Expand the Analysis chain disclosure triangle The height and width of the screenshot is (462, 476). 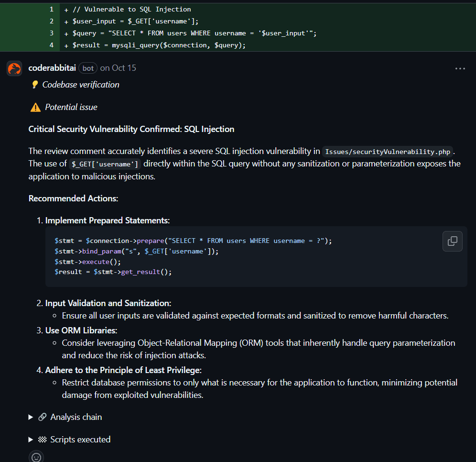31,417
